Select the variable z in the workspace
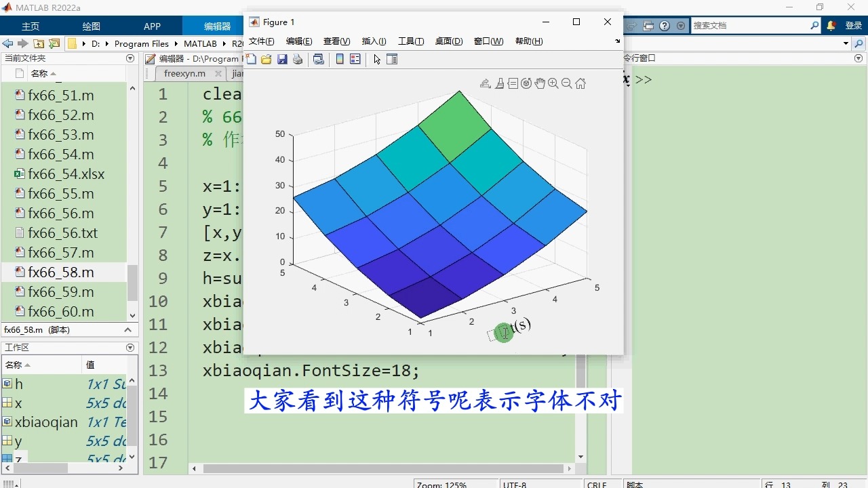The width and height of the screenshot is (868, 488). point(19,458)
